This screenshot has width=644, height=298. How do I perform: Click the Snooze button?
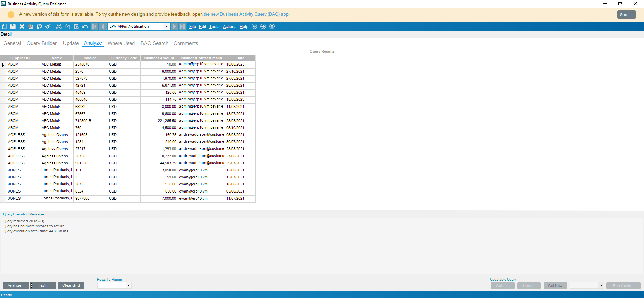tap(627, 15)
